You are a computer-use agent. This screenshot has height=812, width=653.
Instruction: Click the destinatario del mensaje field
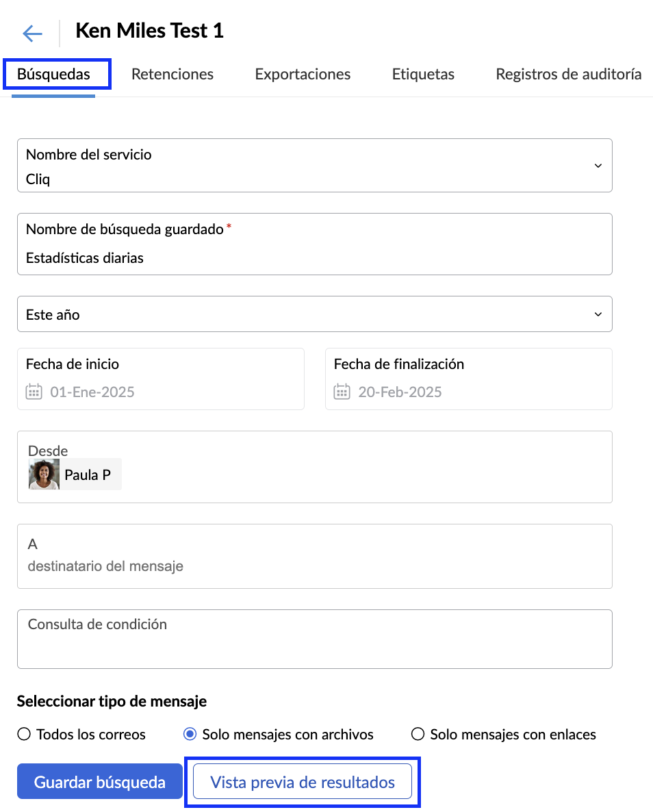click(x=315, y=556)
